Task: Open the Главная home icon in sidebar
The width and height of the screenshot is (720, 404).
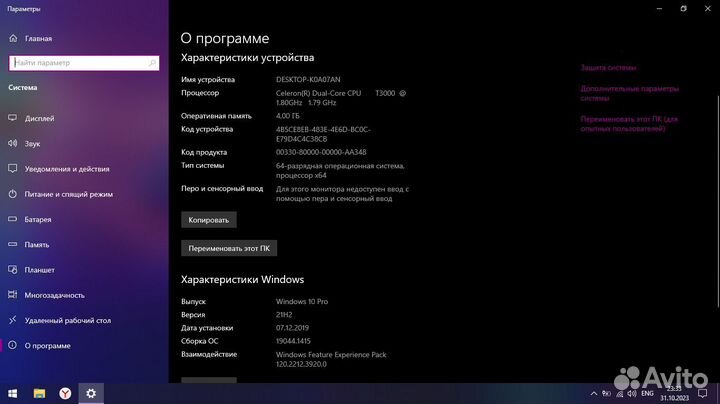Action: coord(13,39)
